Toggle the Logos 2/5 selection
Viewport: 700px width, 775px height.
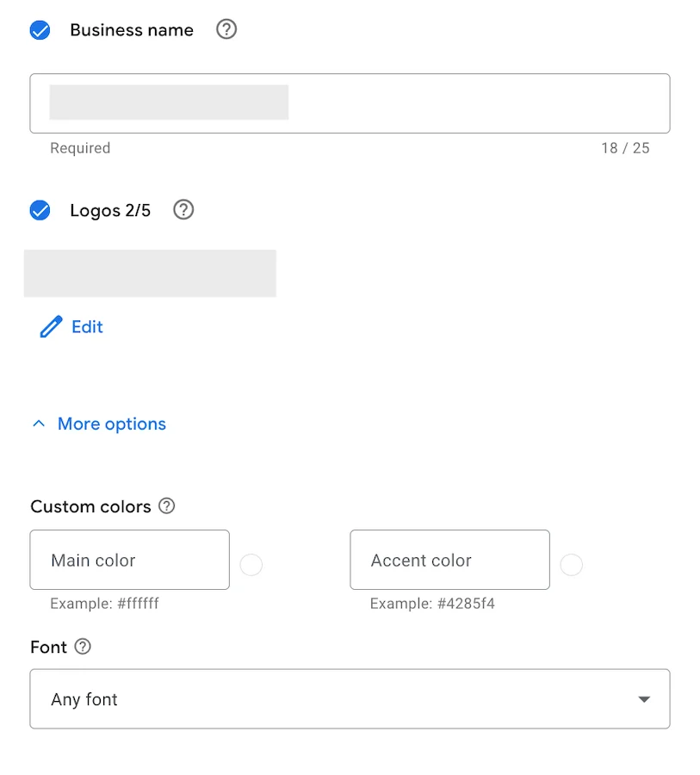39,209
